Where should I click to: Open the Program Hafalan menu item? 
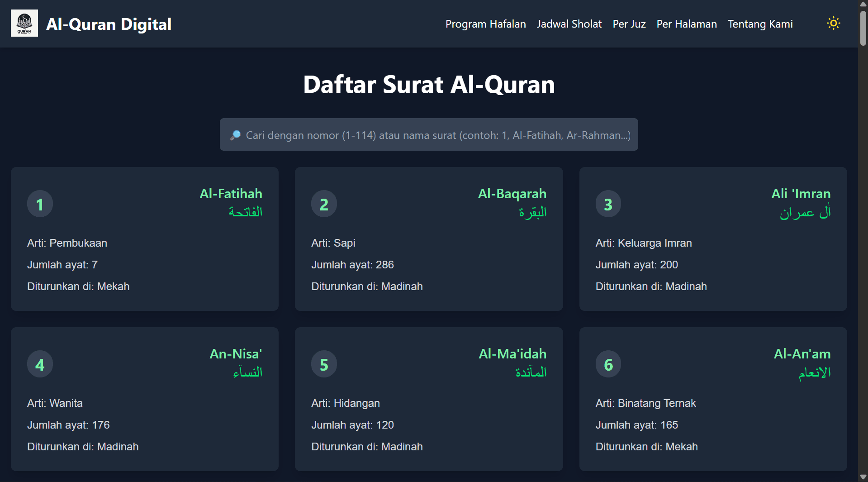coord(485,24)
